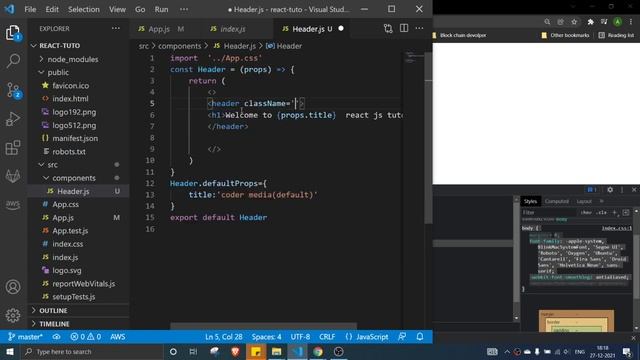Switch to the index.js editor tab
The width and height of the screenshot is (640, 360).
coord(233,29)
